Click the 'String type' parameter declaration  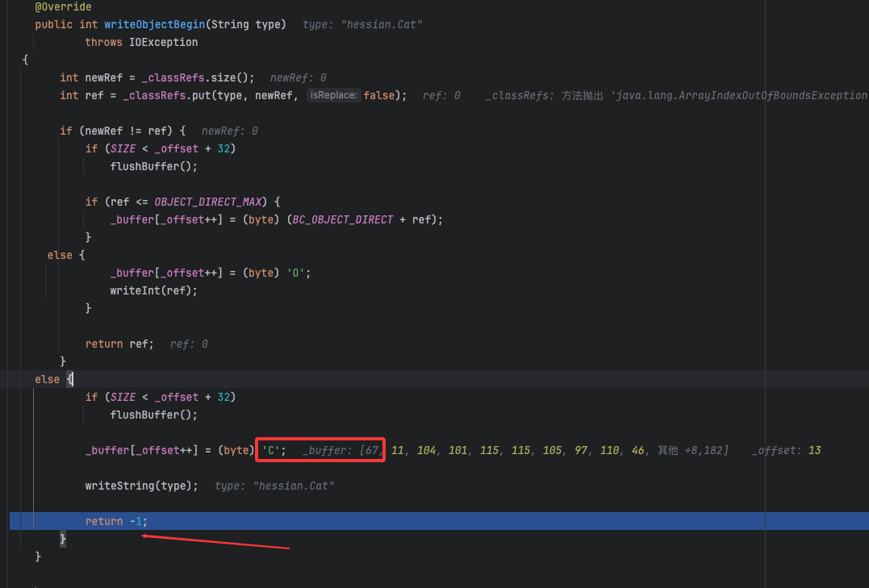[245, 24]
